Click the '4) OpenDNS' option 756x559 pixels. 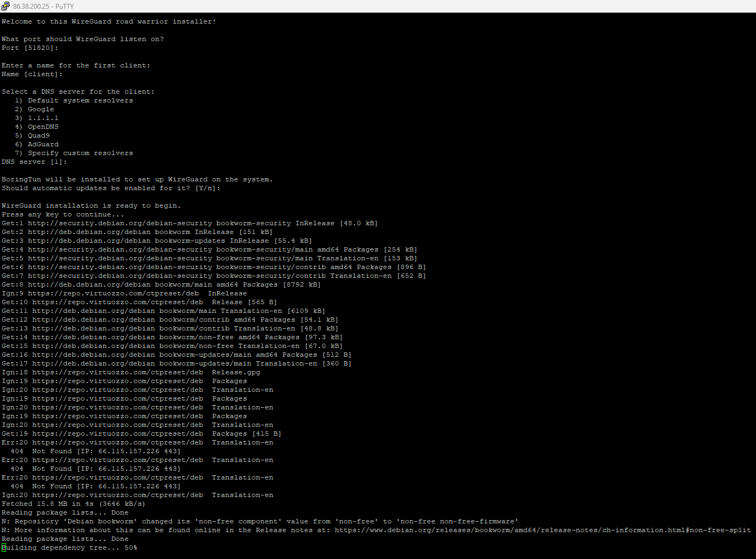point(37,127)
